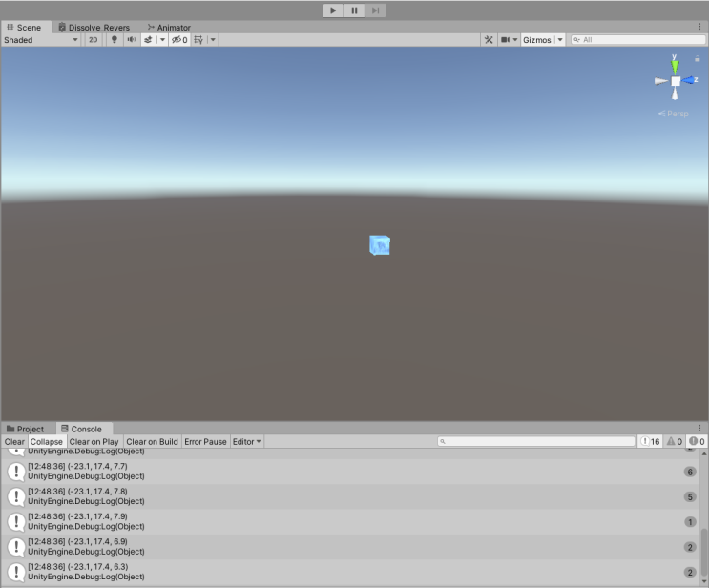Open the Shaded draw mode dropdown
The height and width of the screenshot is (588, 709).
(x=41, y=40)
